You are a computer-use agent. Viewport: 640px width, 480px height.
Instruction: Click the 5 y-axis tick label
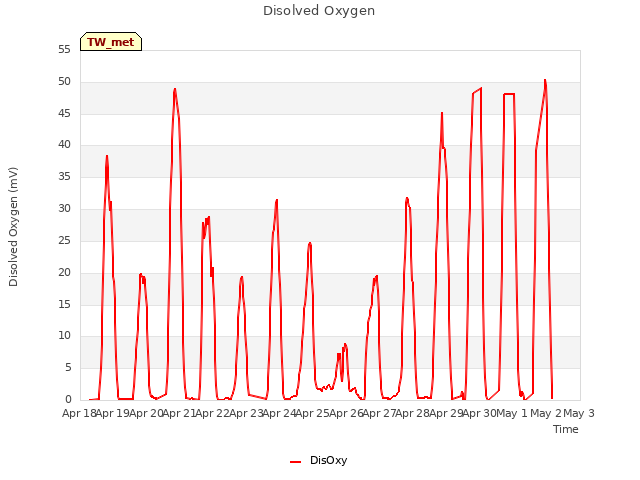point(68,368)
